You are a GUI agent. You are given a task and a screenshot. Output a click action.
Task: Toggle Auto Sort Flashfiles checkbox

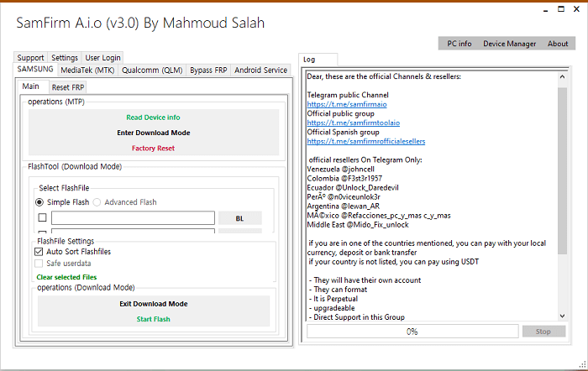pos(39,252)
